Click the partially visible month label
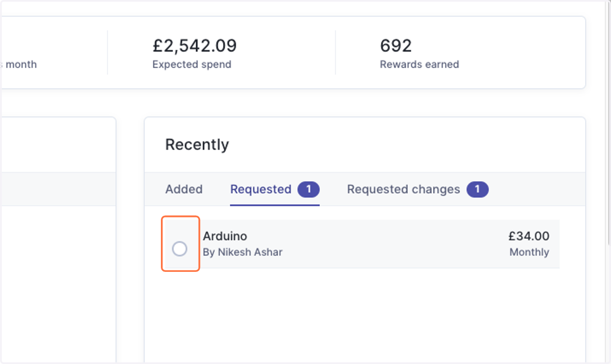 coord(18,65)
